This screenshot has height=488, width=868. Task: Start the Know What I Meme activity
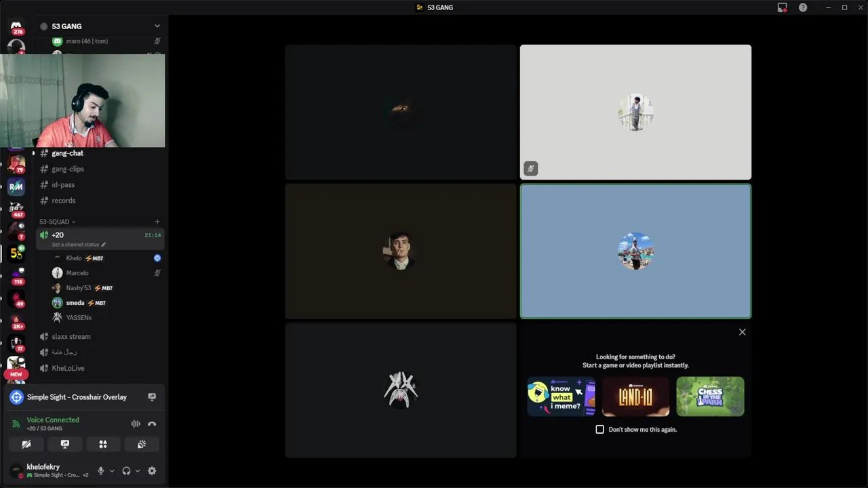pyautogui.click(x=561, y=396)
